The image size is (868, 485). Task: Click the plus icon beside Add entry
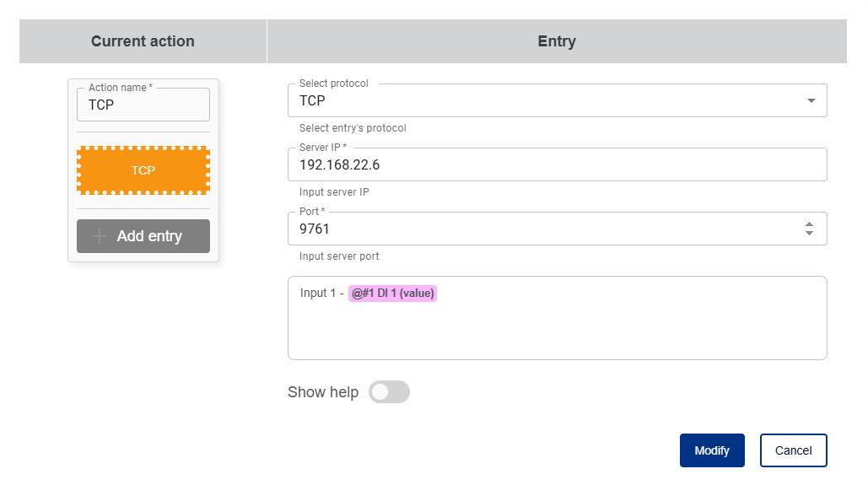(100, 236)
